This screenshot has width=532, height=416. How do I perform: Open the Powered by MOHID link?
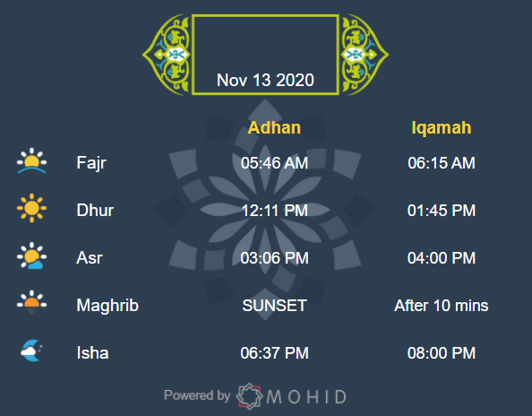(255, 396)
